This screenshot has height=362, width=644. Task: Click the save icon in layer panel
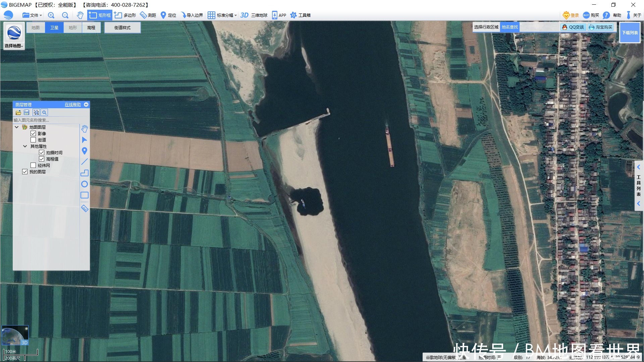click(26, 113)
